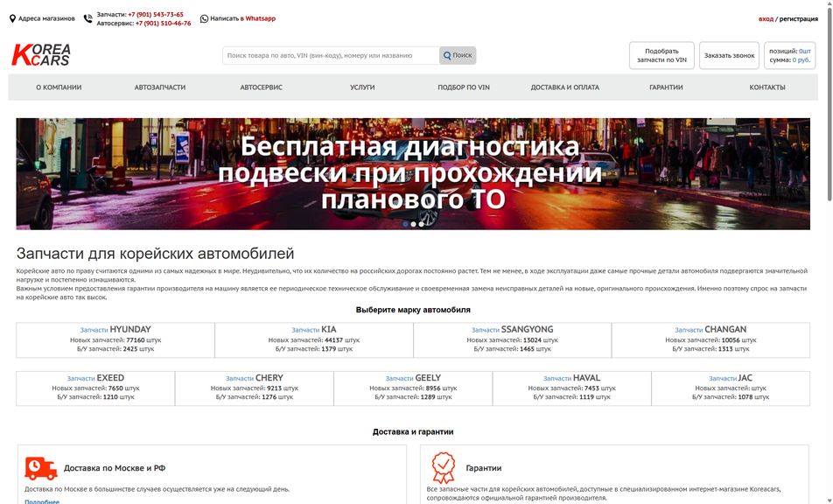
Task: Open Запчасти SSANGYONG link
Action: [512, 329]
